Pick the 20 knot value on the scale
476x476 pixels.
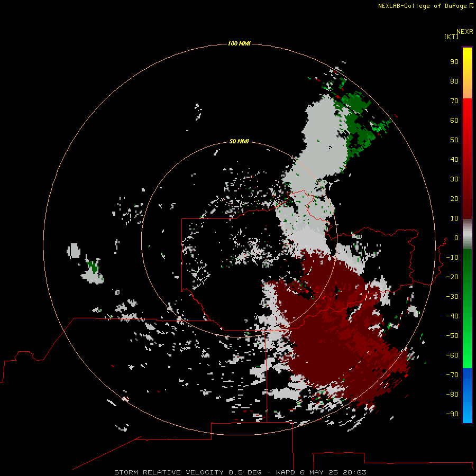(454, 199)
